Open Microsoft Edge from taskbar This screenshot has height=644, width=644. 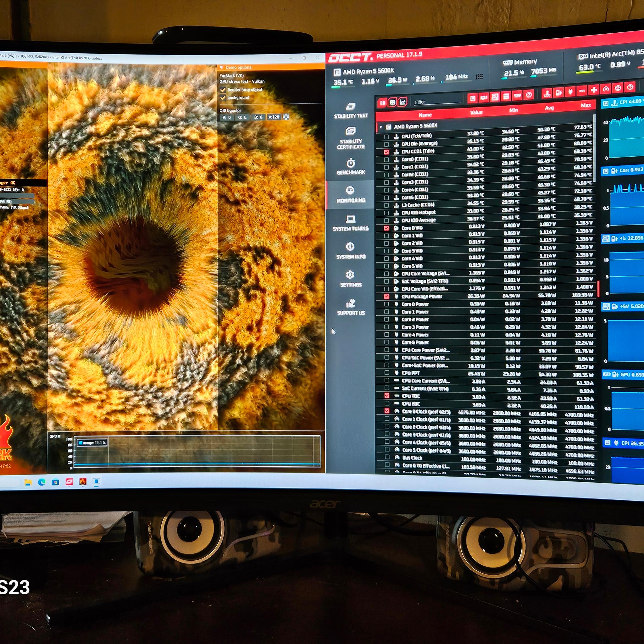tap(42, 482)
